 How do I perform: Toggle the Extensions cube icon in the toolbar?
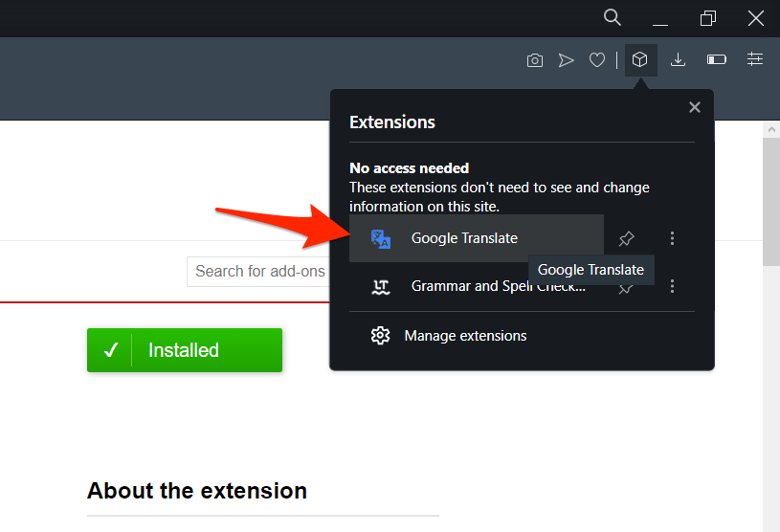pyautogui.click(x=640, y=60)
